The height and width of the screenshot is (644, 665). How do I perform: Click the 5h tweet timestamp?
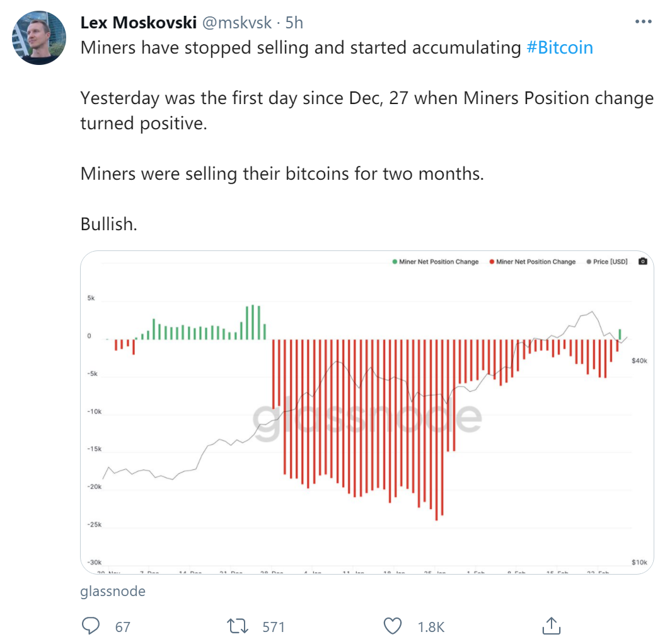coord(294,23)
